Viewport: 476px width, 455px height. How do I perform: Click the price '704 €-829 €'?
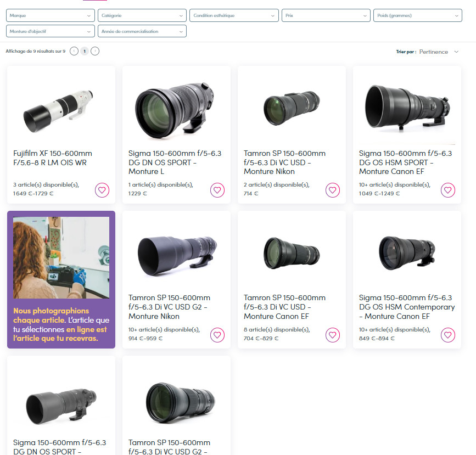[x=261, y=338]
